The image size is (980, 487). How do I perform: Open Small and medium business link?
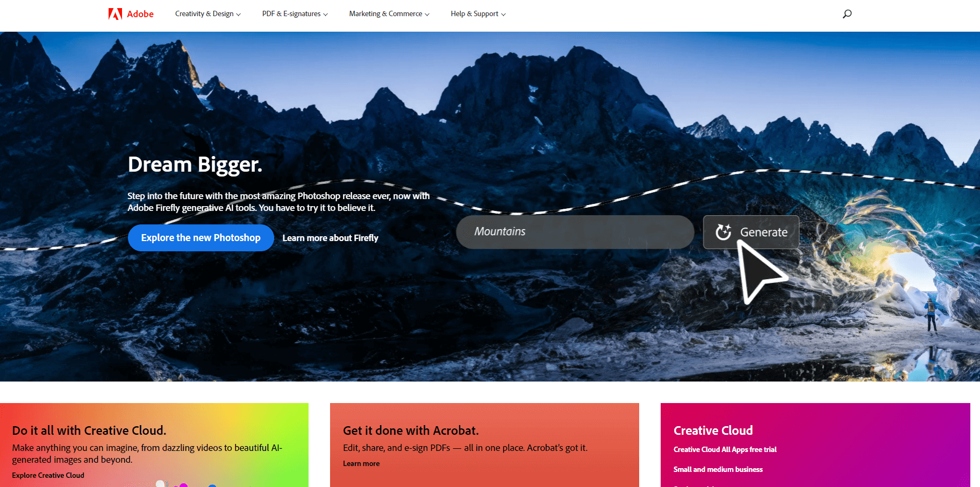click(x=718, y=469)
